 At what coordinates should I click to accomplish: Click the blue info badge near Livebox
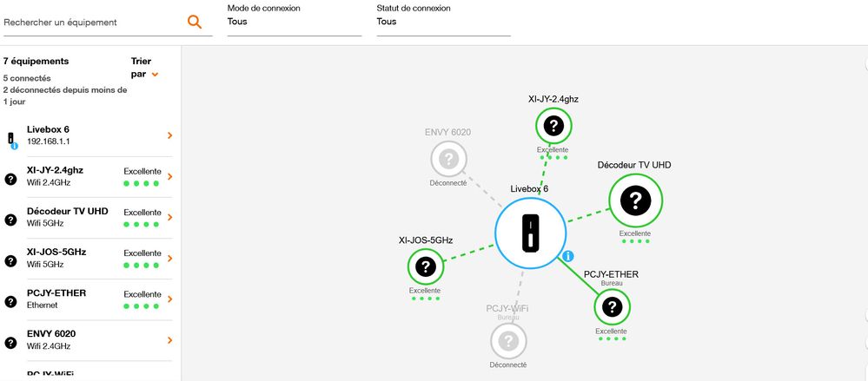coord(567,256)
